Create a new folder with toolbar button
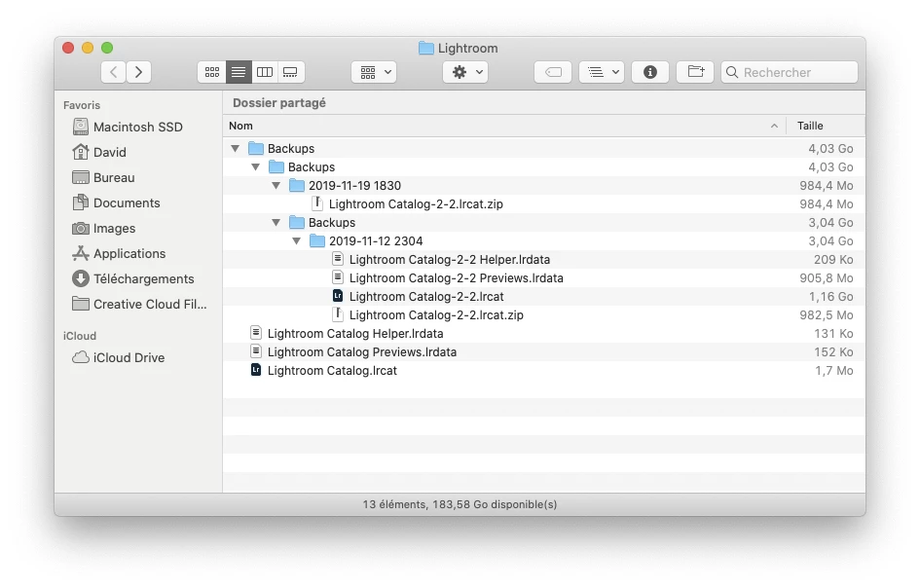Viewport: 920px width, 588px height. pyautogui.click(x=695, y=72)
